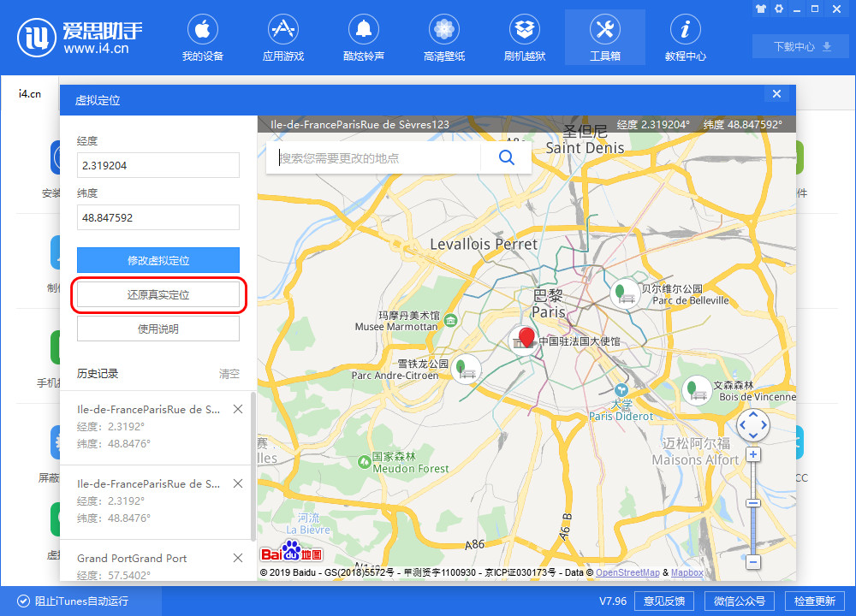This screenshot has width=856, height=616.
Task: Switch to the 工具箱 toolbox tab
Action: coord(604,37)
